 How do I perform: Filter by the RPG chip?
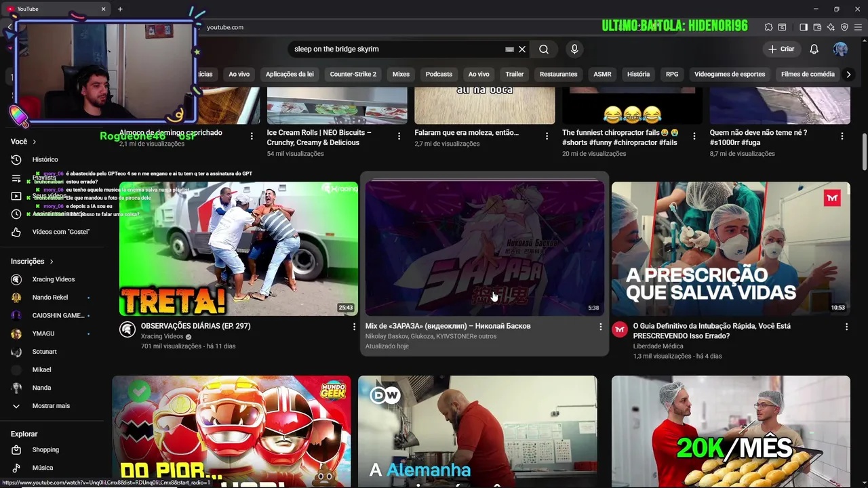[x=672, y=74]
